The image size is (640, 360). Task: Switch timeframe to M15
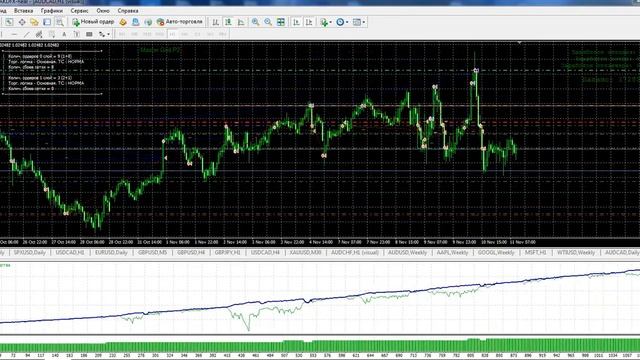[x=147, y=34]
